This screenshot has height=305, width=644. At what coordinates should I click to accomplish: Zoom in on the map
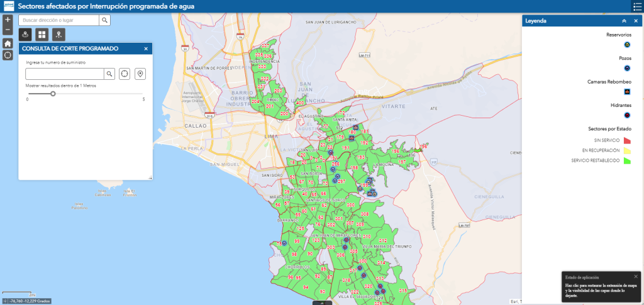[8, 20]
